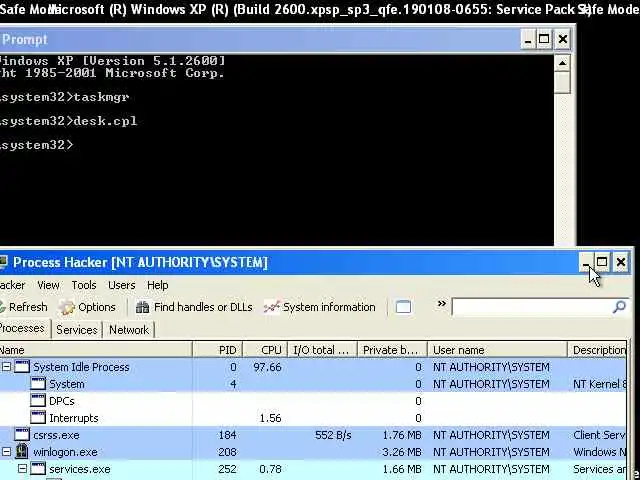Screen dimensions: 640x480
Task: Click the 97.66 CPU value
Action: 267,367
